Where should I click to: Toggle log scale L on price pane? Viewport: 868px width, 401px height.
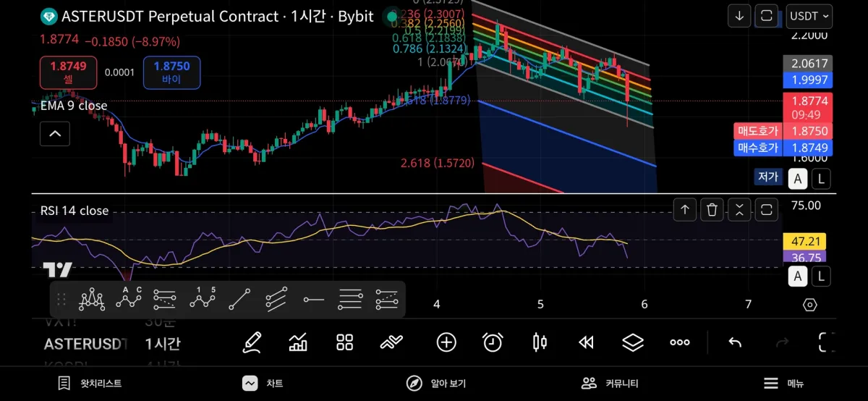[821, 178]
